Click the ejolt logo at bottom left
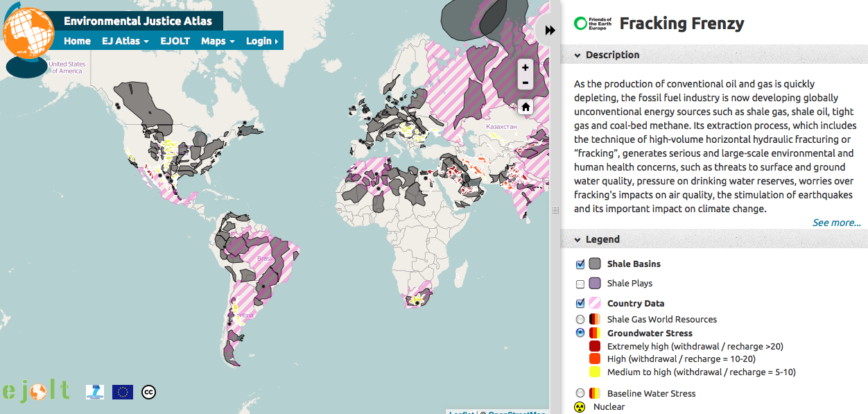This screenshot has width=868, height=414. coord(36,390)
